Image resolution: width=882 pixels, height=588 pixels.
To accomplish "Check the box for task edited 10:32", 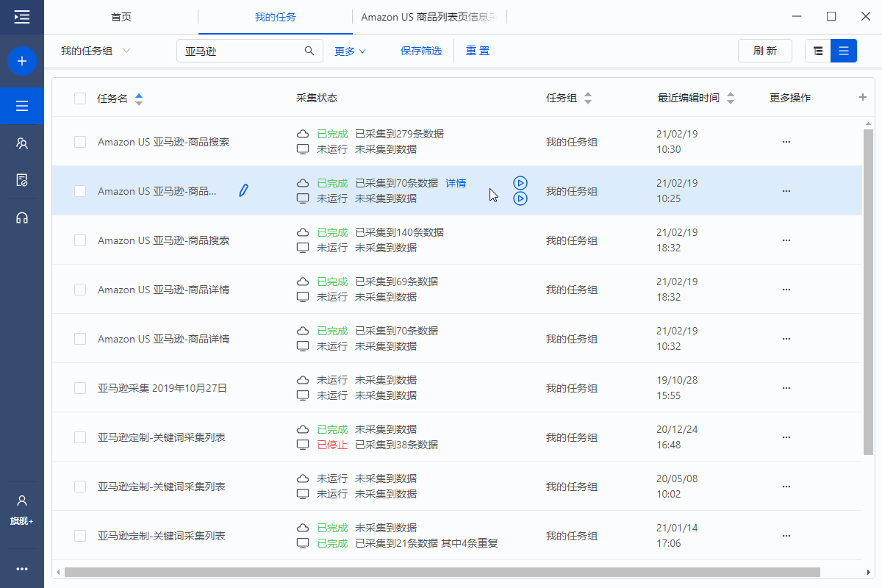I will pyautogui.click(x=80, y=339).
